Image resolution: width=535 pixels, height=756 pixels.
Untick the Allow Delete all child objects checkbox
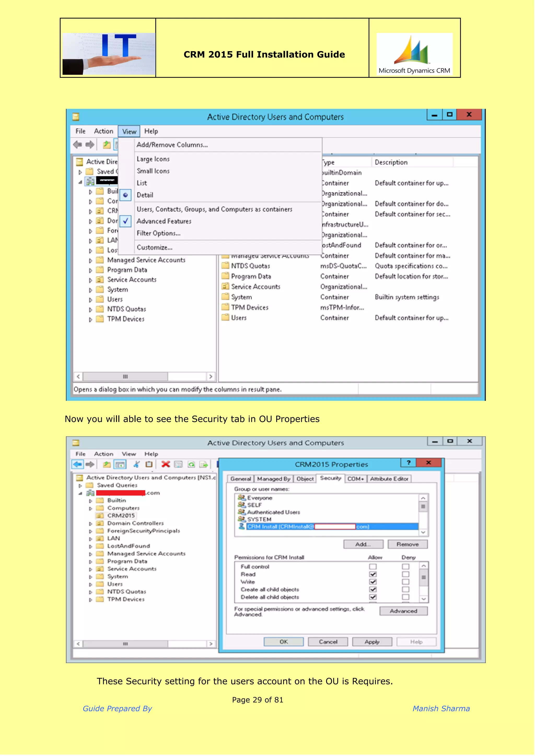(x=373, y=597)
